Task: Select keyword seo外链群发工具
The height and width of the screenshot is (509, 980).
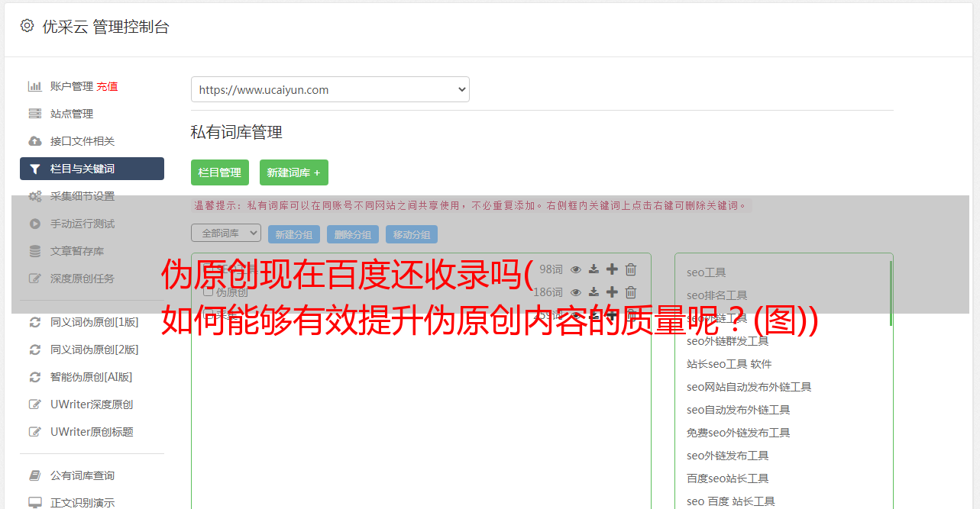Action: (728, 341)
